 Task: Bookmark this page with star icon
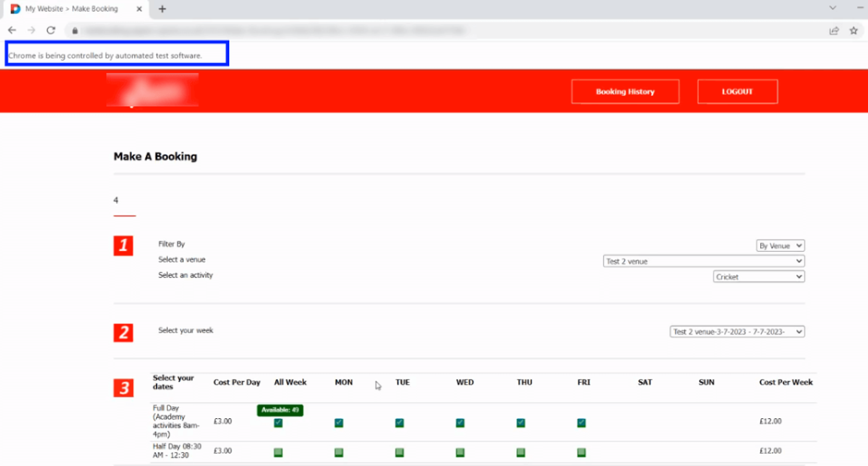(x=854, y=30)
